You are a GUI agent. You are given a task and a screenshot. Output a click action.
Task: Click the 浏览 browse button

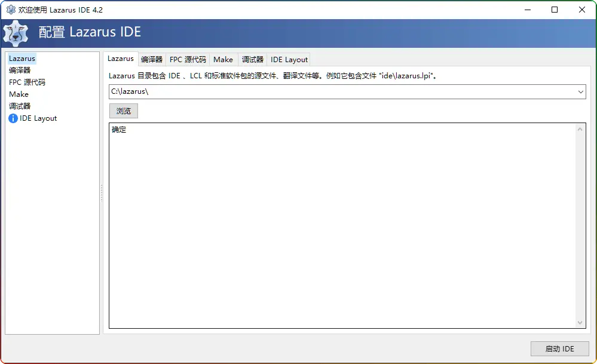124,111
